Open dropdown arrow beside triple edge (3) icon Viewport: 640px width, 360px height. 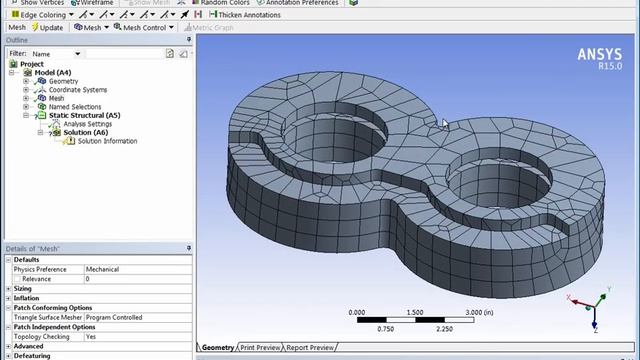[153, 15]
